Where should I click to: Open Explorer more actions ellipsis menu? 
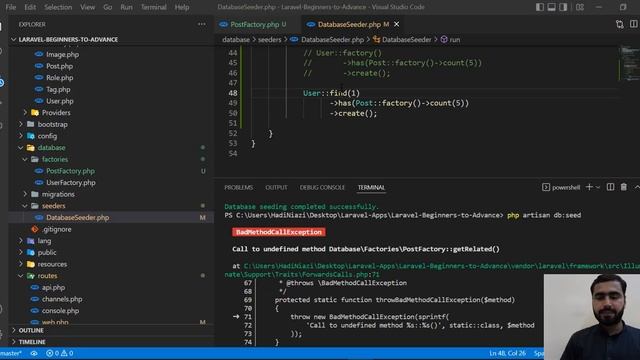click(x=202, y=24)
